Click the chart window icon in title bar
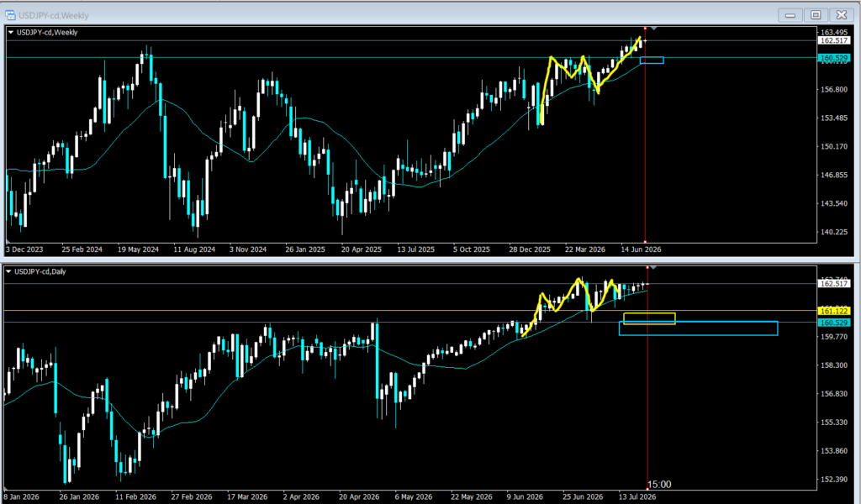This screenshot has width=861, height=504. pos(10,15)
